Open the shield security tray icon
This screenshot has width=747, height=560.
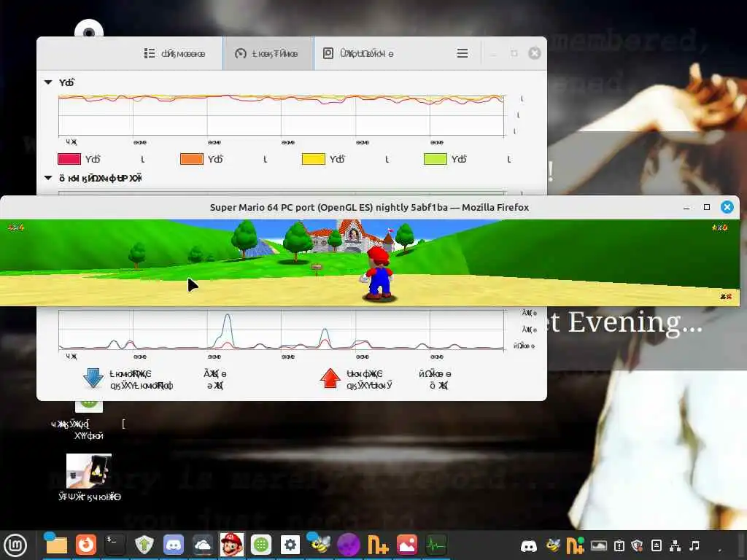638,545
